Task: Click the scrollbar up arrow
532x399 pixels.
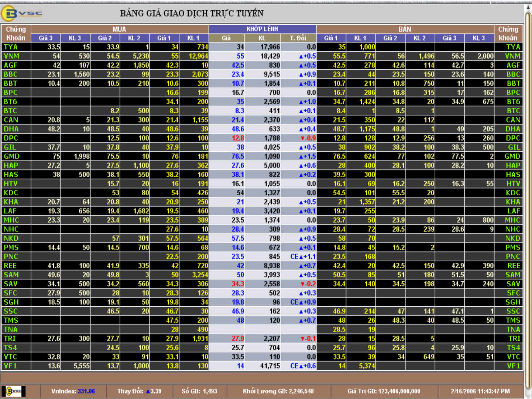Action: coord(528,8)
